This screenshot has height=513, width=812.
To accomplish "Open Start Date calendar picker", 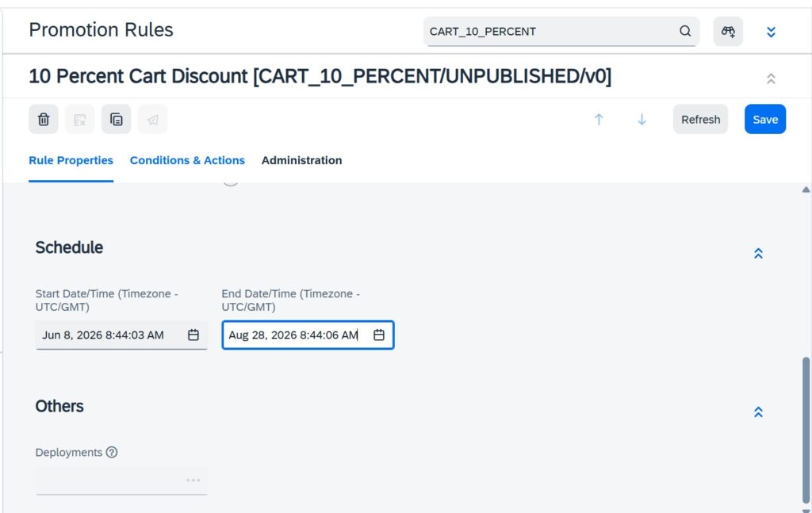I will [193, 335].
